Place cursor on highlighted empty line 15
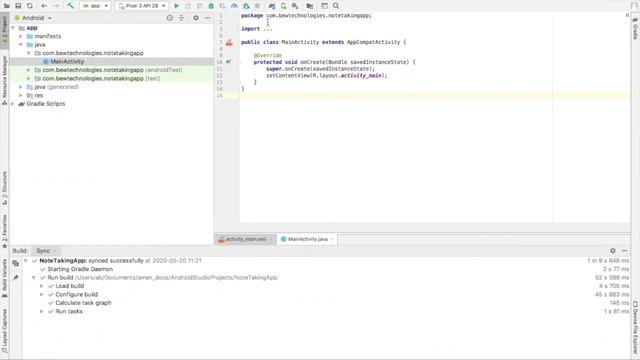 [x=435, y=96]
